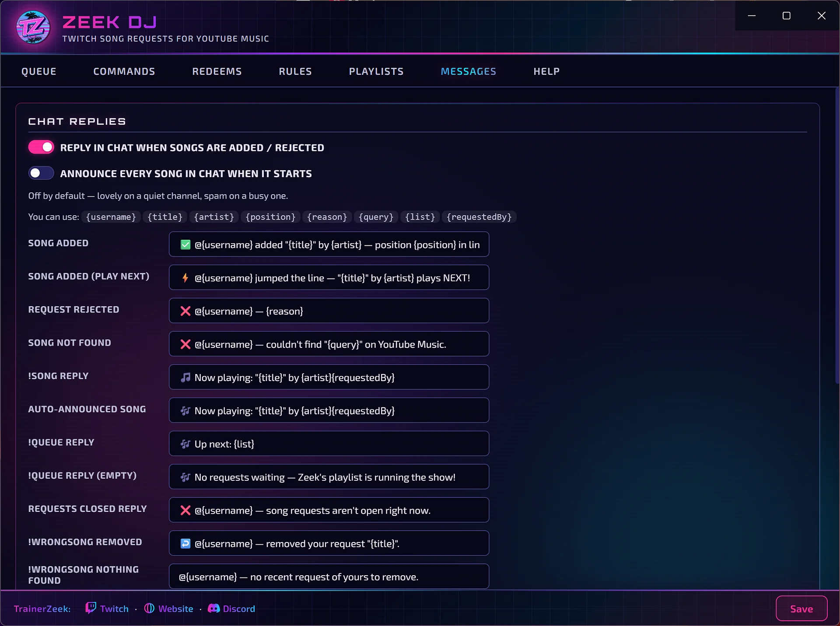Click the 'CHAT REPLIES' section heading
Screen dimensions: 840x626
[x=77, y=122]
